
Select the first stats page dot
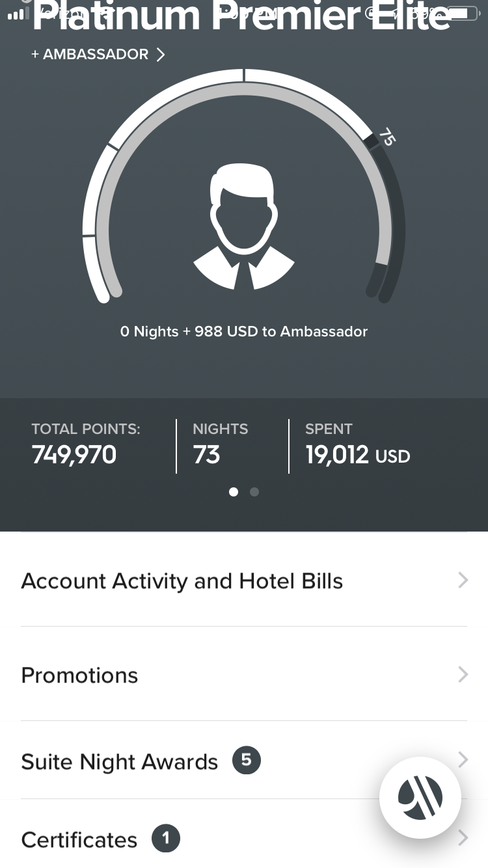[x=234, y=492]
